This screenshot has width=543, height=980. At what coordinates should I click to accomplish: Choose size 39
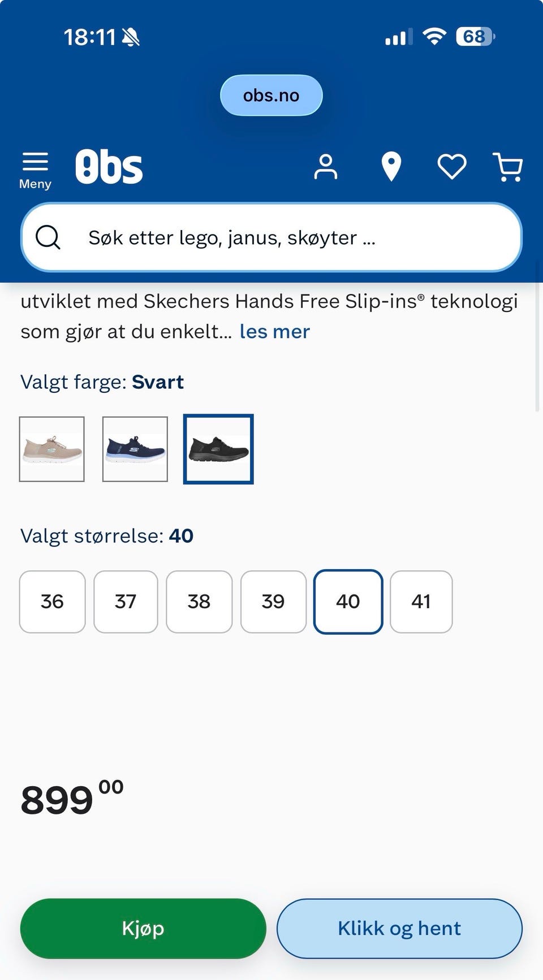click(273, 601)
